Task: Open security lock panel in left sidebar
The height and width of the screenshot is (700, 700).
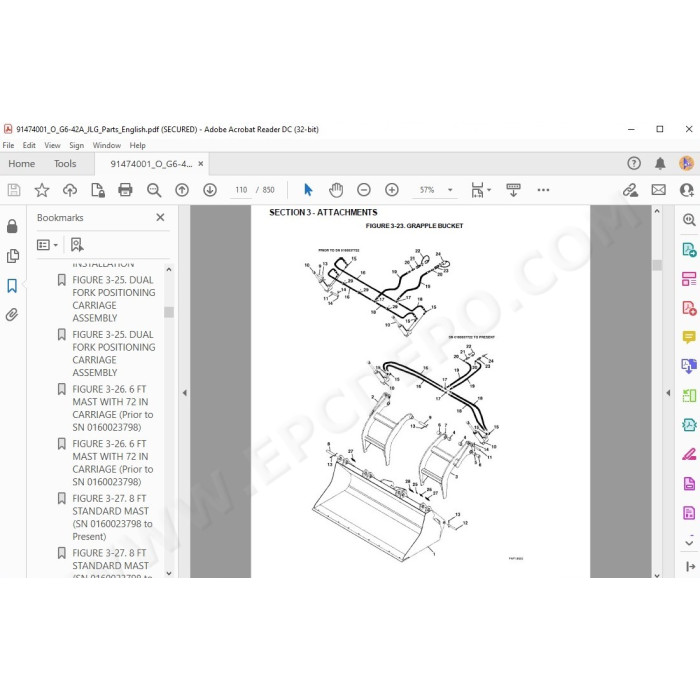Action: [x=12, y=226]
